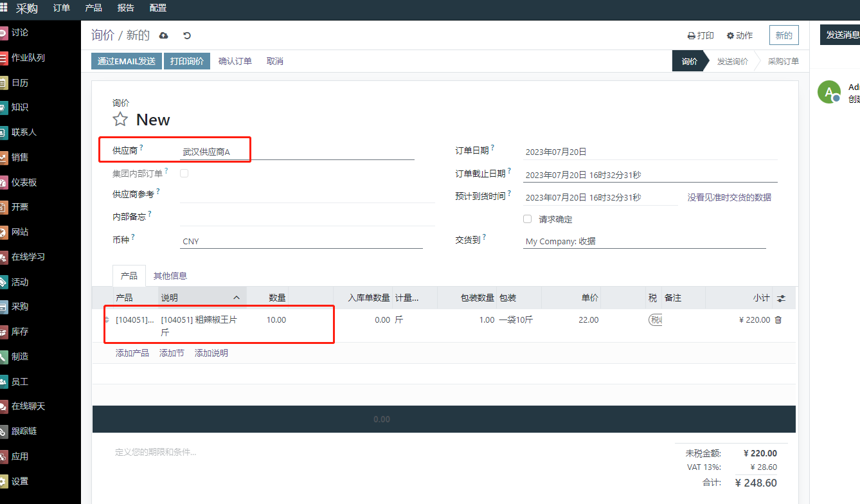Click the apps grid menu icon

4,8
